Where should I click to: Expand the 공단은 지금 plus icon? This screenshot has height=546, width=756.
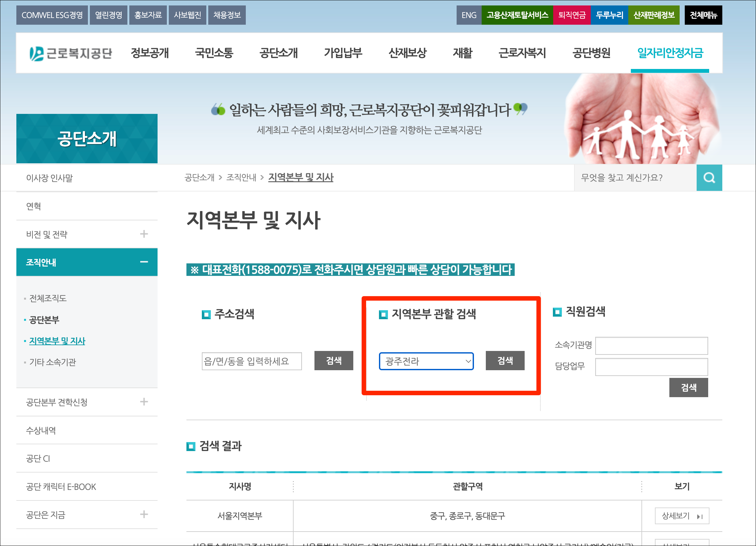144,514
